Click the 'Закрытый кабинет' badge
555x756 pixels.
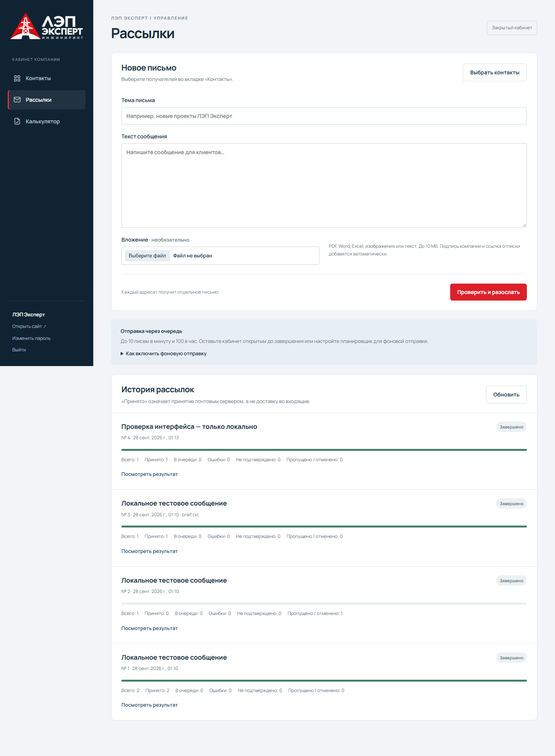pos(512,28)
